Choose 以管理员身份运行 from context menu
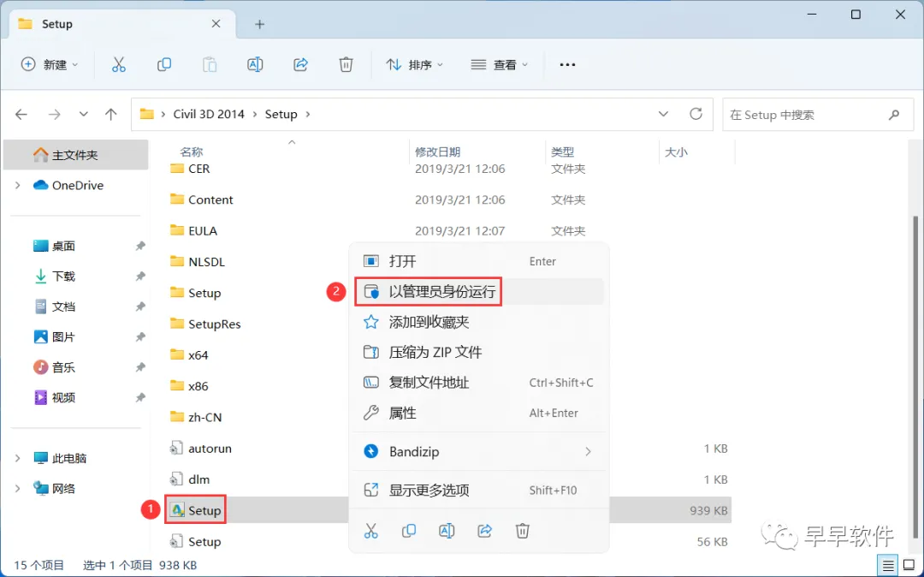Viewport: 924px width, 577px height. click(x=479, y=292)
